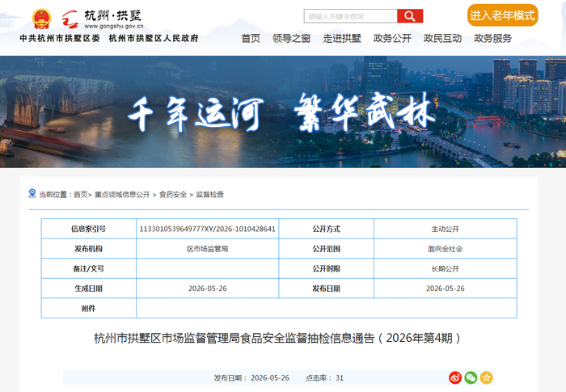This screenshot has width=566, height=392.
Task: Click the yellow star favorites icon
Action: [486, 377]
